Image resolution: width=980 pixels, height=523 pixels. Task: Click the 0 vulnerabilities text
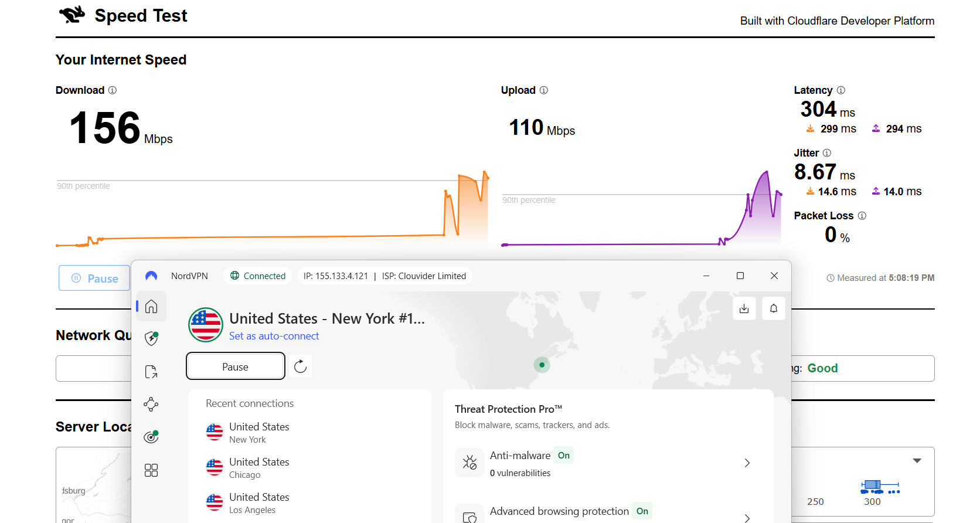pos(520,473)
